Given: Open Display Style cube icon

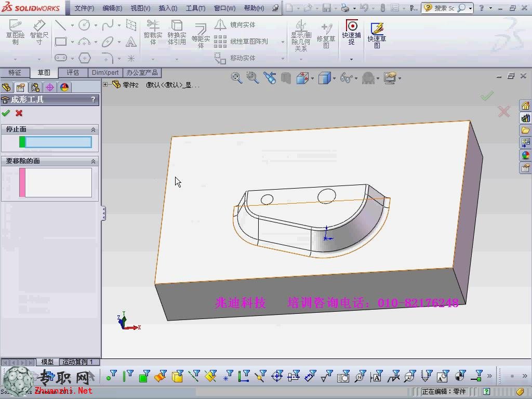Looking at the screenshot, I should [325, 78].
